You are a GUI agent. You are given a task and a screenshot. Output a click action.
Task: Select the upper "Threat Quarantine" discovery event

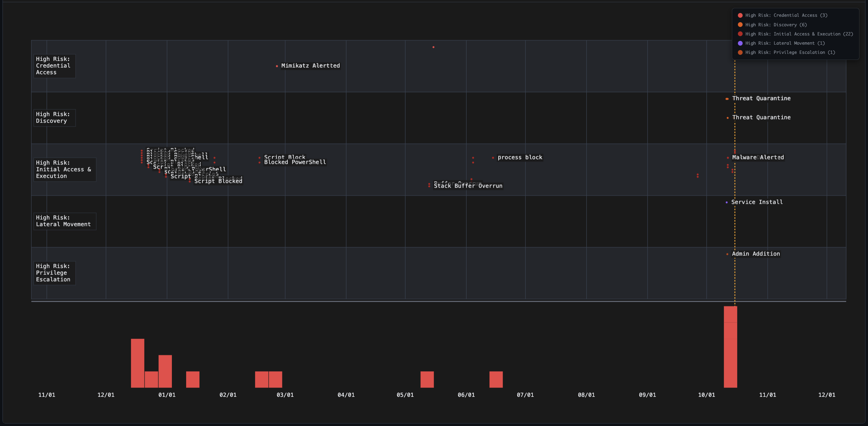click(x=727, y=99)
